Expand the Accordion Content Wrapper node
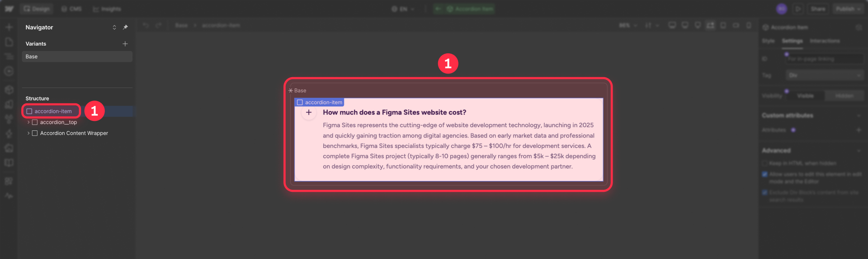The image size is (868, 259). 28,133
